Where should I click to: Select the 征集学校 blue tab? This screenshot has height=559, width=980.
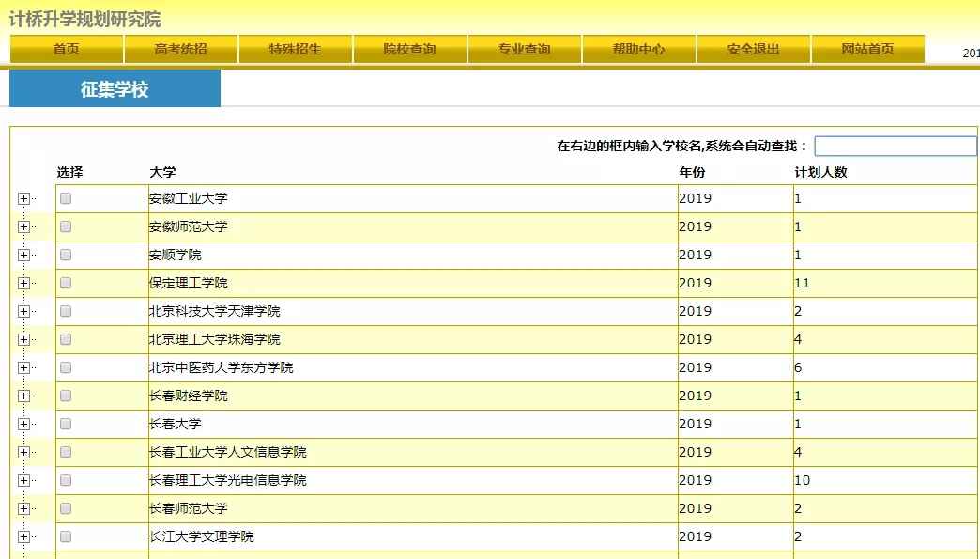click(115, 89)
